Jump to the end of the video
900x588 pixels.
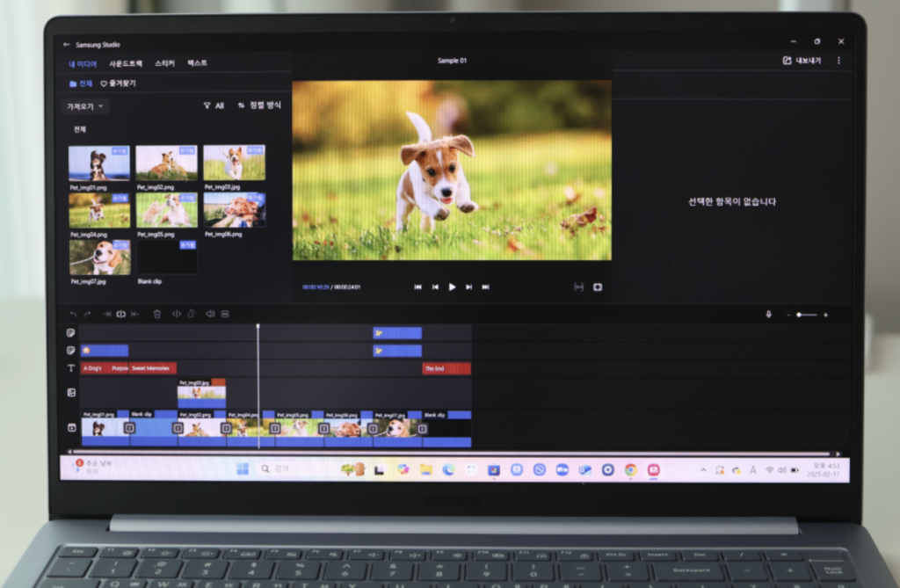[x=485, y=287]
